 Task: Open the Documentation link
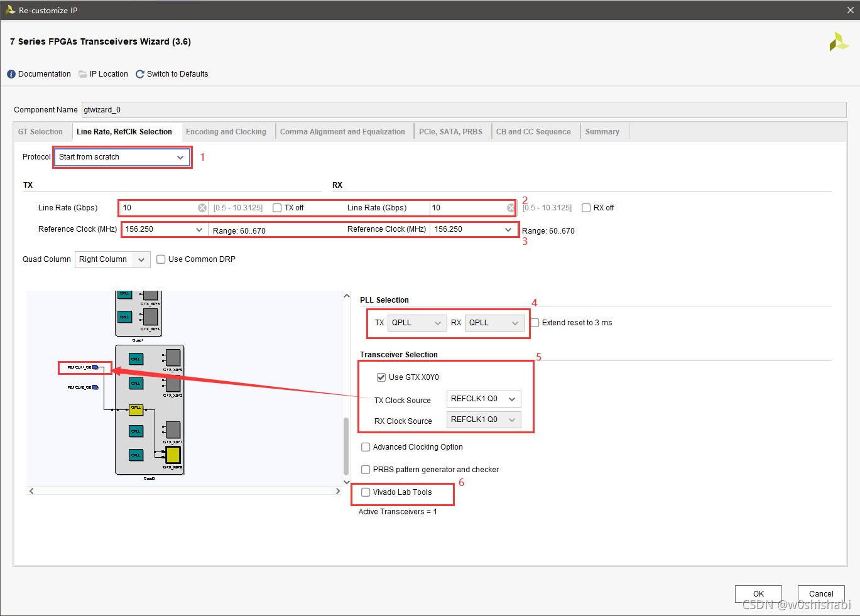coord(45,74)
